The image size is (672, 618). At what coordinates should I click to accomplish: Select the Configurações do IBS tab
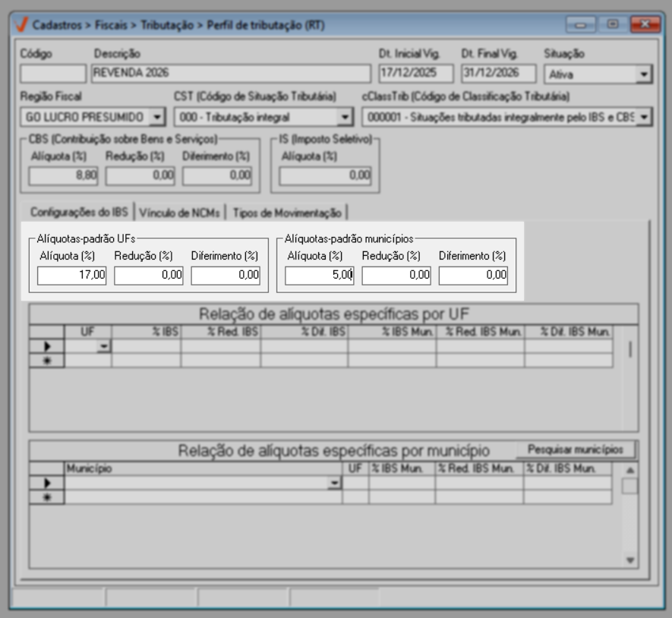[79, 212]
